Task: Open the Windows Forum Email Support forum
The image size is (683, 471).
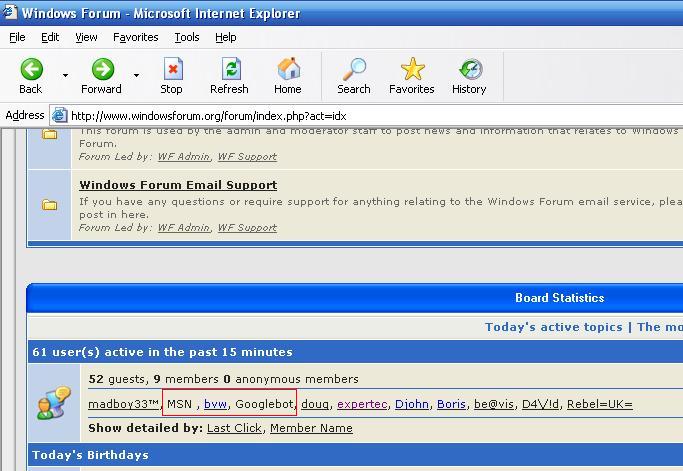Action: (178, 185)
